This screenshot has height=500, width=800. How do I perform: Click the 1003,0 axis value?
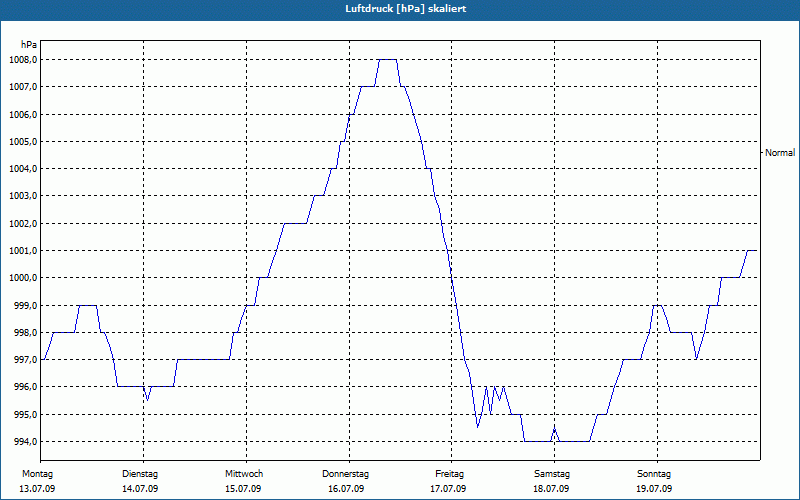point(23,196)
